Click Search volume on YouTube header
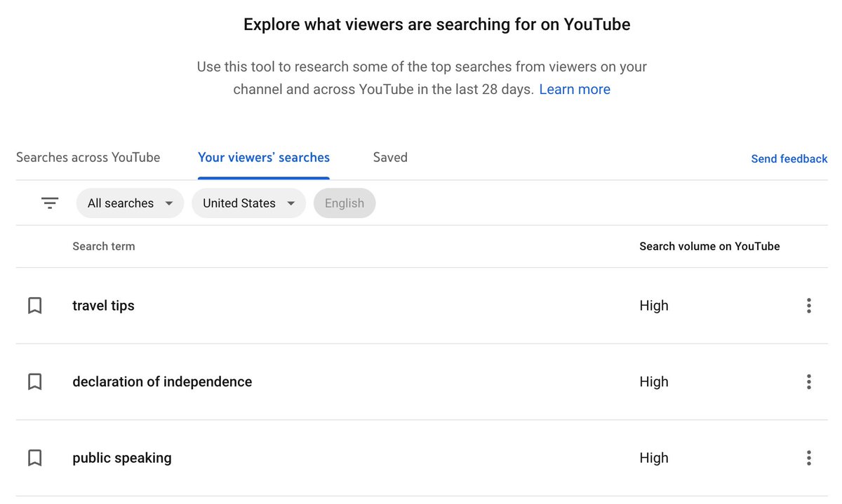This screenshot has width=842, height=504. coord(709,246)
